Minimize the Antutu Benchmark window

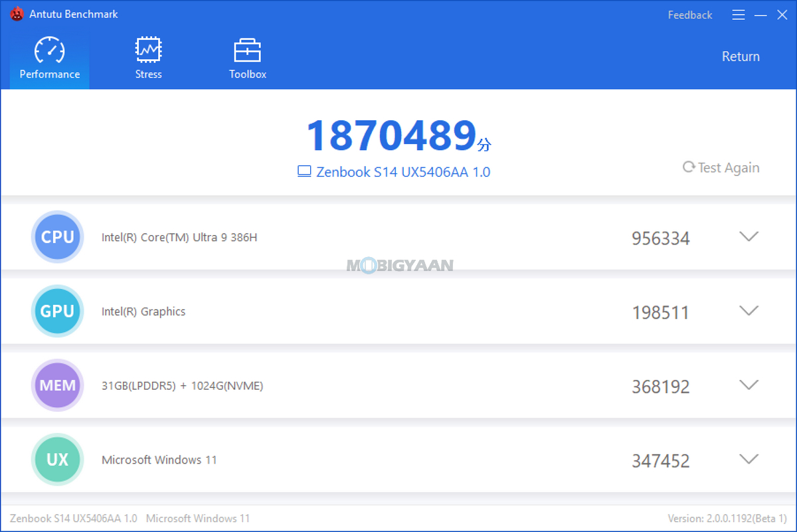761,15
